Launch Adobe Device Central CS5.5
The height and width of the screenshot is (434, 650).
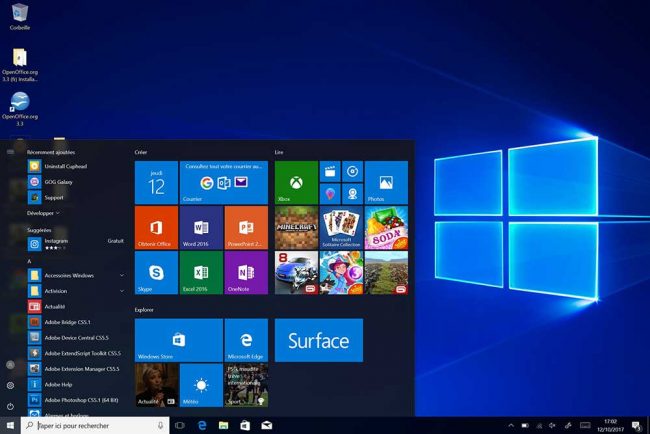click(x=77, y=338)
